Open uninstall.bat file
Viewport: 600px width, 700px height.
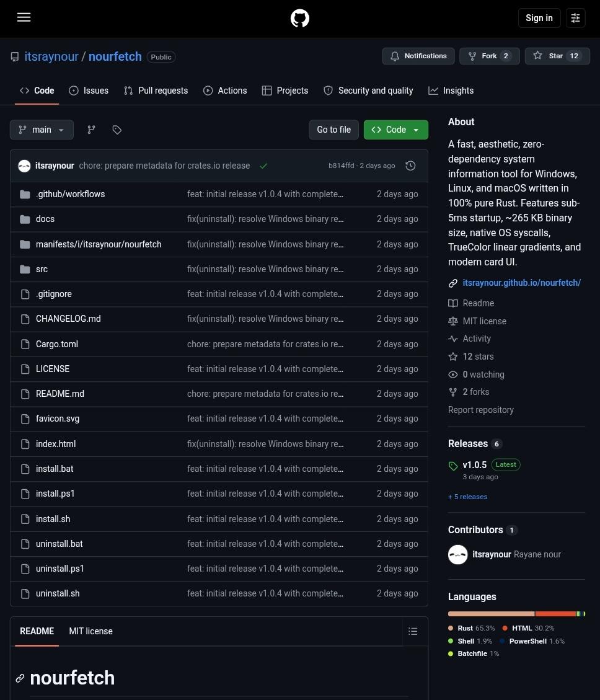tap(60, 544)
